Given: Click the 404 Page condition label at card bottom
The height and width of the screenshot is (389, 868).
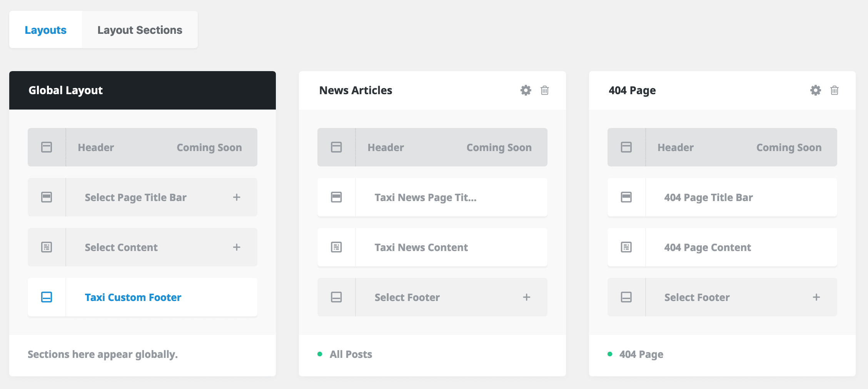Looking at the screenshot, I should [x=641, y=354].
